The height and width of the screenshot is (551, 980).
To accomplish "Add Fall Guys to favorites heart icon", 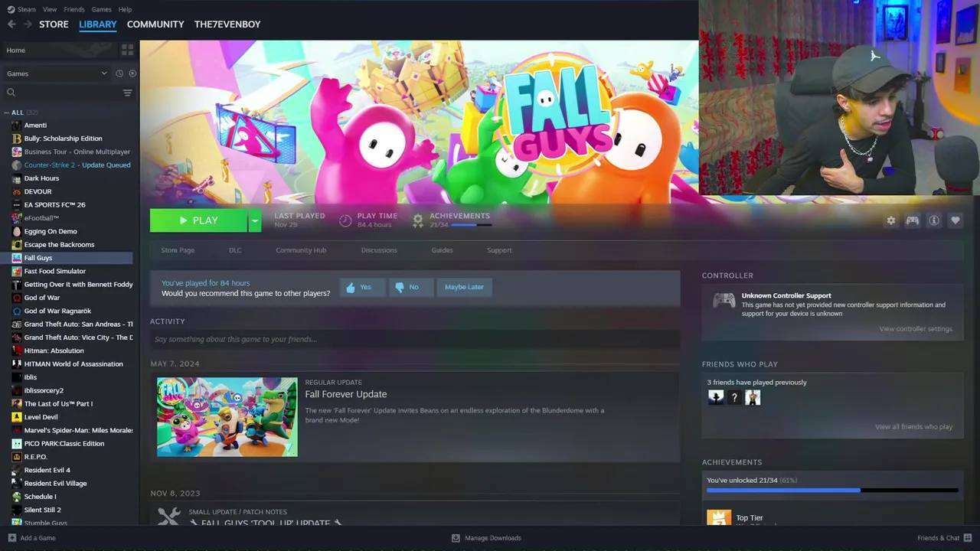I will 955,220.
